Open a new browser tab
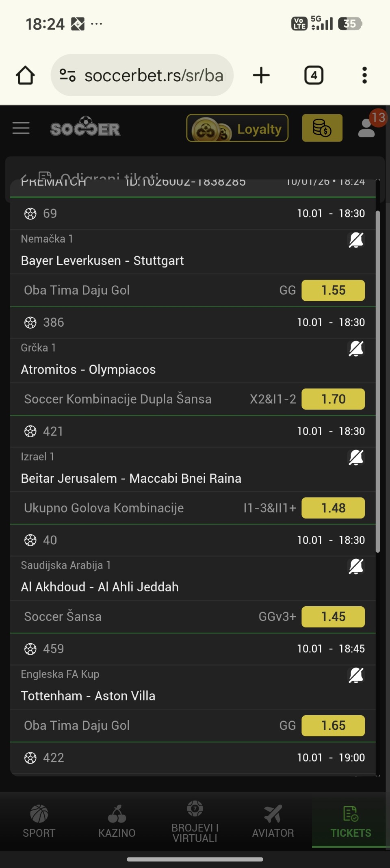Viewport: 390px width, 868px height. 261,76
